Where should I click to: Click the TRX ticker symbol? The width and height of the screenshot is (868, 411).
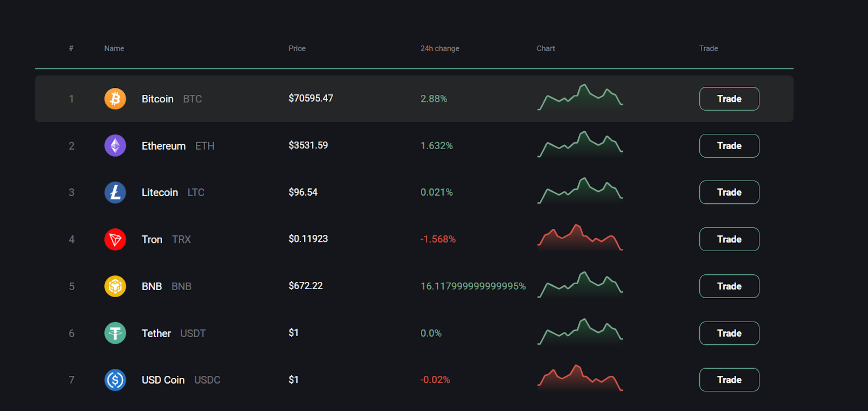point(181,239)
